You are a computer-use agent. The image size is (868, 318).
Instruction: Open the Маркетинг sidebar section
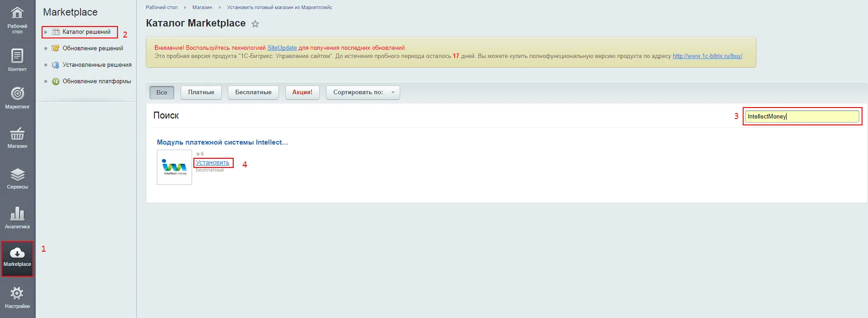pos(17,97)
